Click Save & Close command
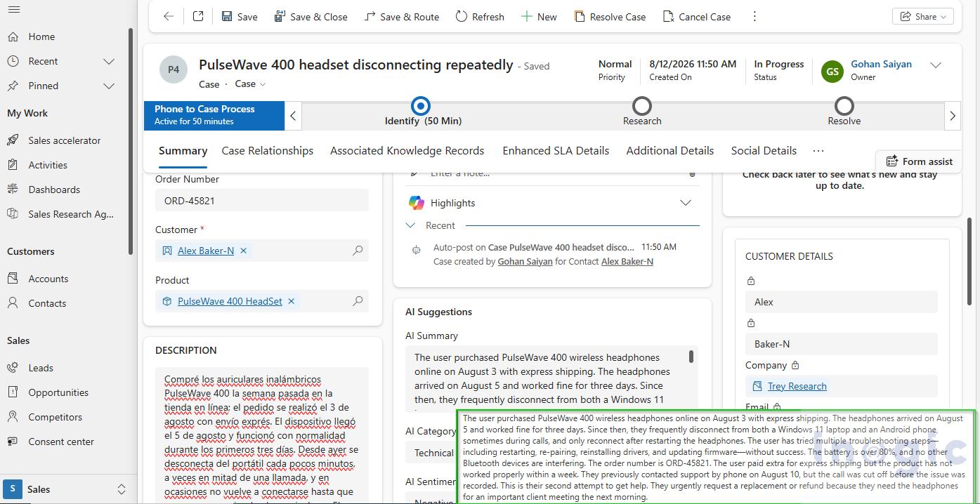Viewport: 980px width, 504px height. coord(311,17)
